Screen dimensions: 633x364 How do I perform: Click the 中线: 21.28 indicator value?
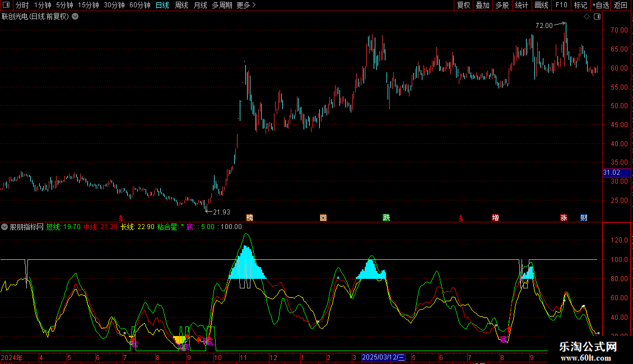100,227
